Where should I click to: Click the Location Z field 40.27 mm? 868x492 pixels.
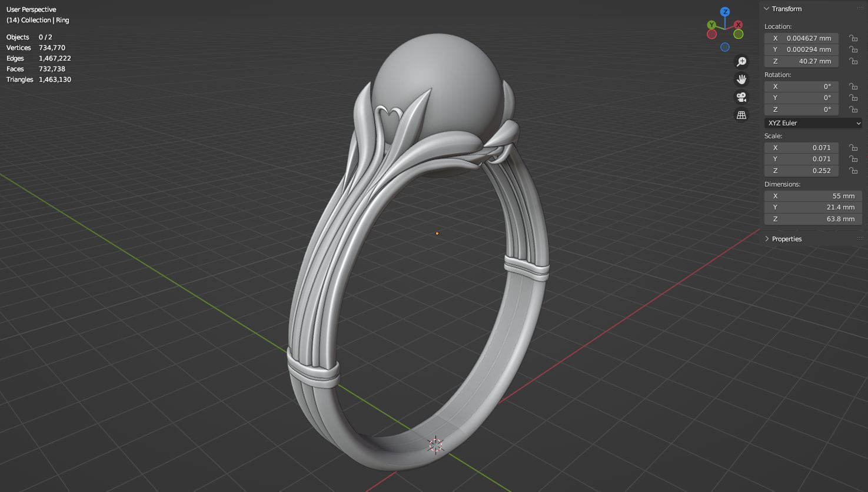coord(802,61)
